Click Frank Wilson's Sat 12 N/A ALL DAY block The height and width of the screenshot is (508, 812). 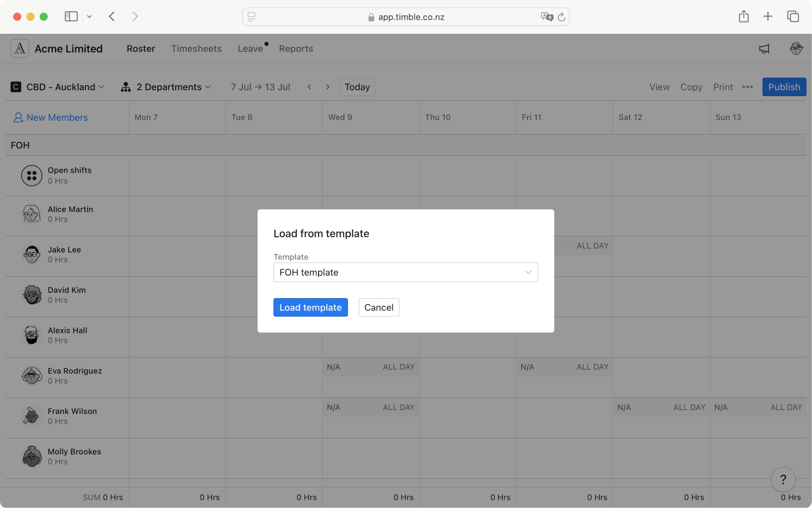[x=661, y=407]
